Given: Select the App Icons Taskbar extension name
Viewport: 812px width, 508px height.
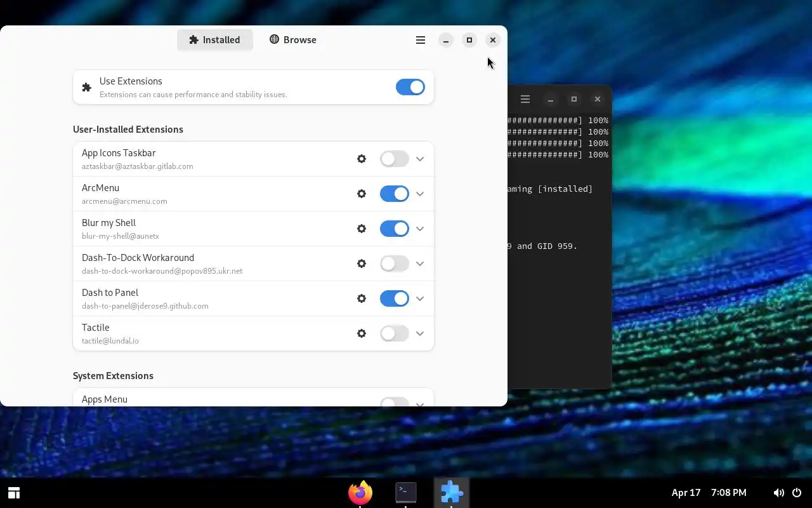Looking at the screenshot, I should tap(119, 153).
